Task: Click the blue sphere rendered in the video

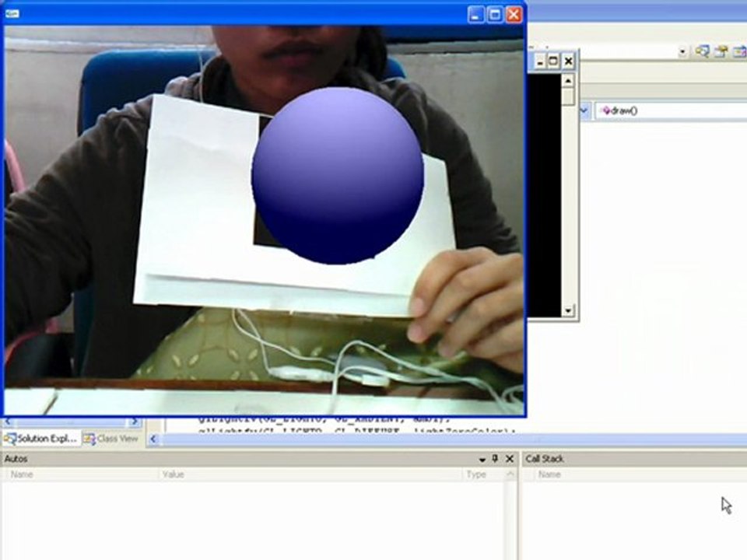Action: [x=338, y=176]
